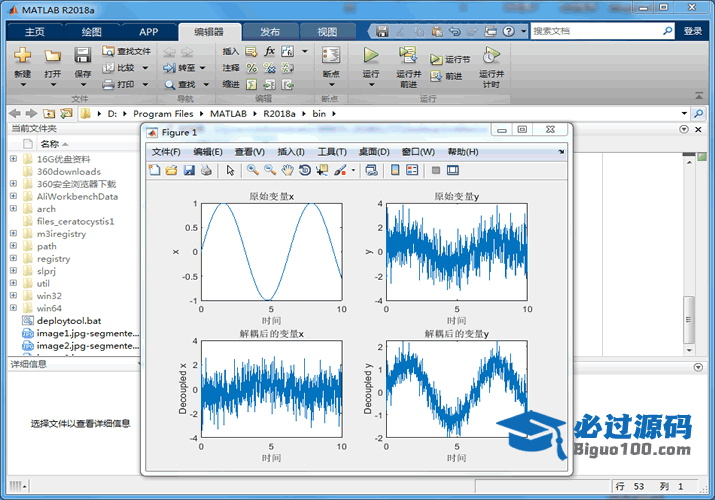The width and height of the screenshot is (715, 500).
Task: Click the 前进 (Advance) button
Action: (x=447, y=76)
